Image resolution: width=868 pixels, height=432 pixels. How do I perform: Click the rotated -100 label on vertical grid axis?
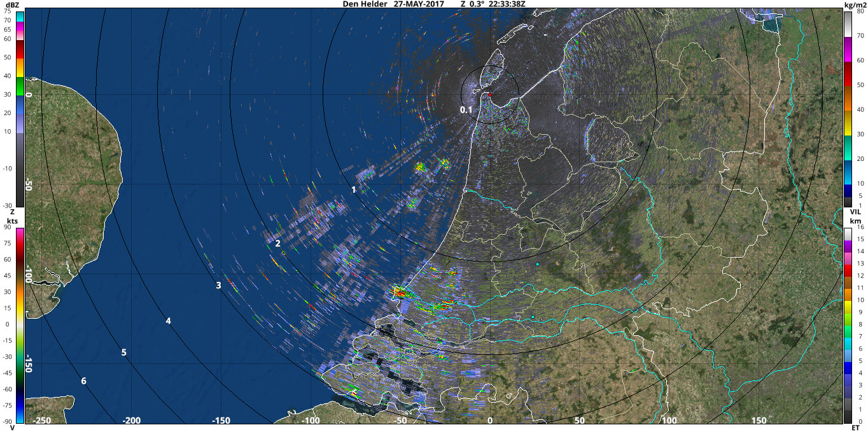pos(29,275)
